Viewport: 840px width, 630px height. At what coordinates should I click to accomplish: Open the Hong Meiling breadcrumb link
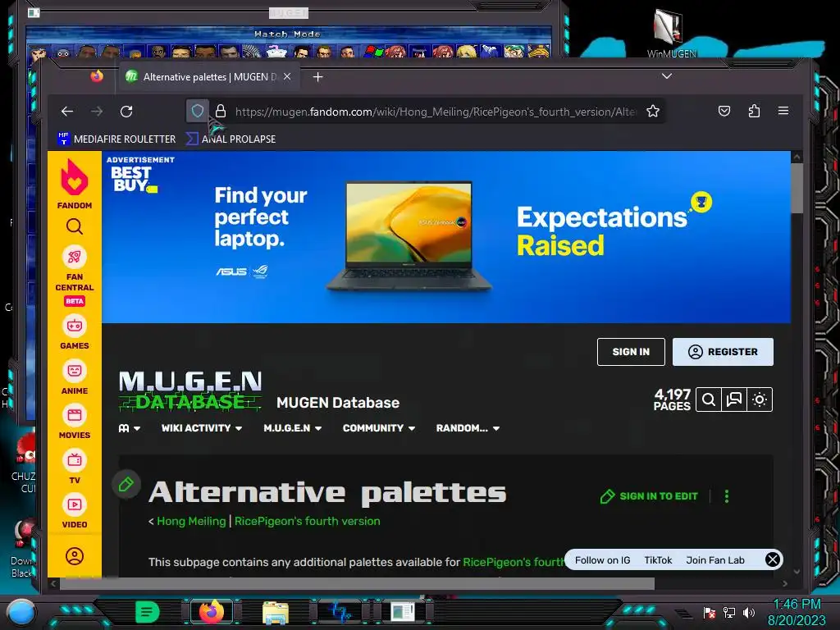click(191, 521)
